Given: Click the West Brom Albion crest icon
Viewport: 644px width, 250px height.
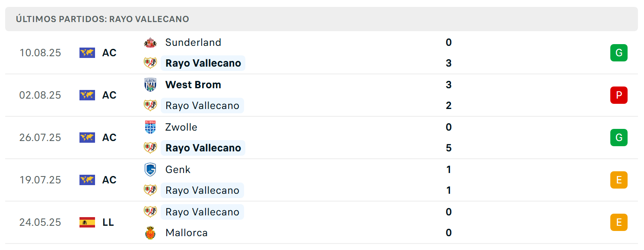Looking at the screenshot, I should (x=150, y=85).
